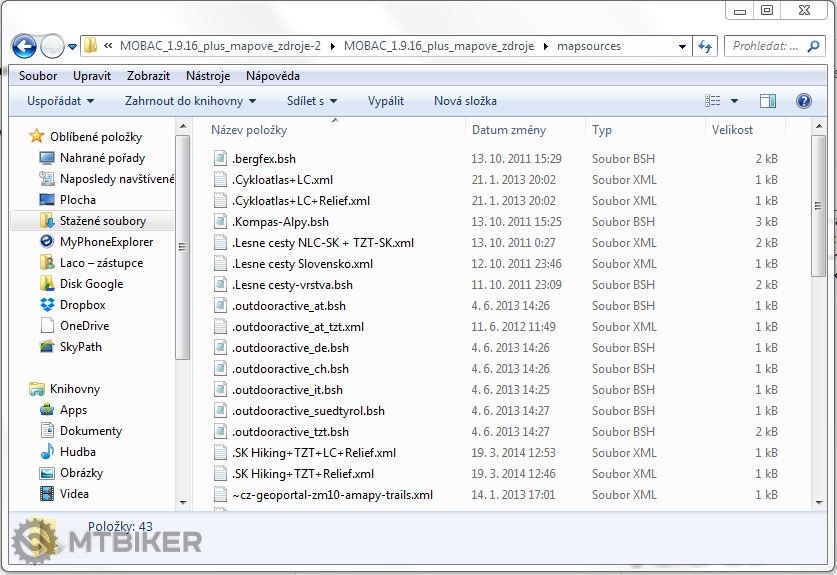Image resolution: width=837 pixels, height=575 pixels.
Task: Open the Help question mark icon
Action: (803, 101)
